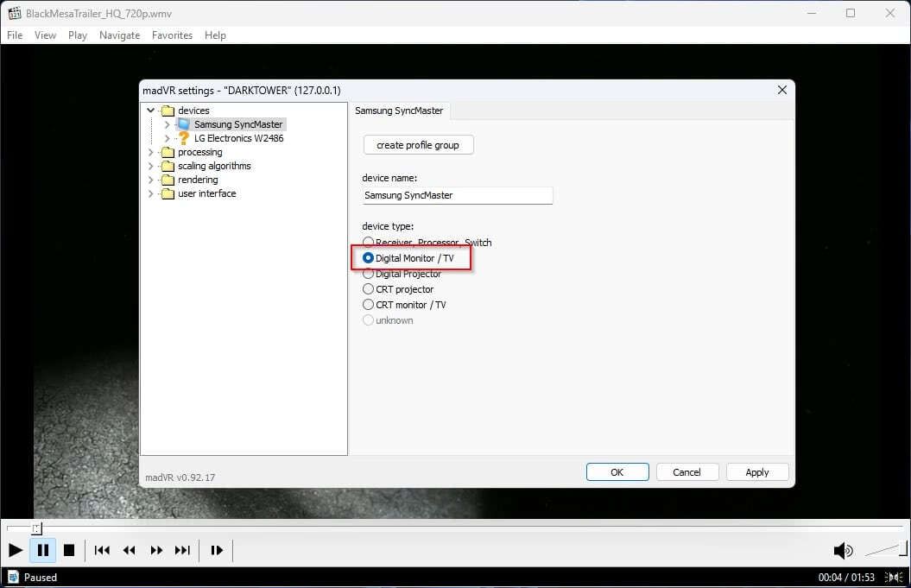
Task: Click the device name input field
Action: tap(458, 195)
